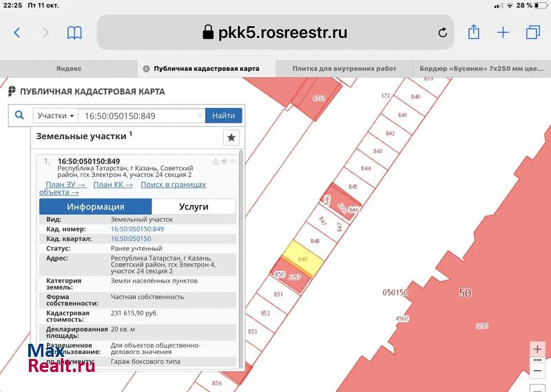The width and height of the screenshot is (551, 392).
Task: Tap Safari back navigation arrow
Action: click(17, 32)
